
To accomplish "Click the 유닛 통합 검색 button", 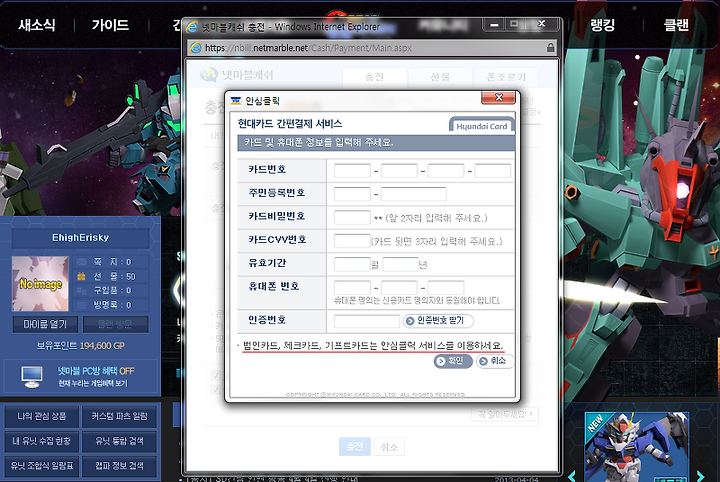I will 119,441.
